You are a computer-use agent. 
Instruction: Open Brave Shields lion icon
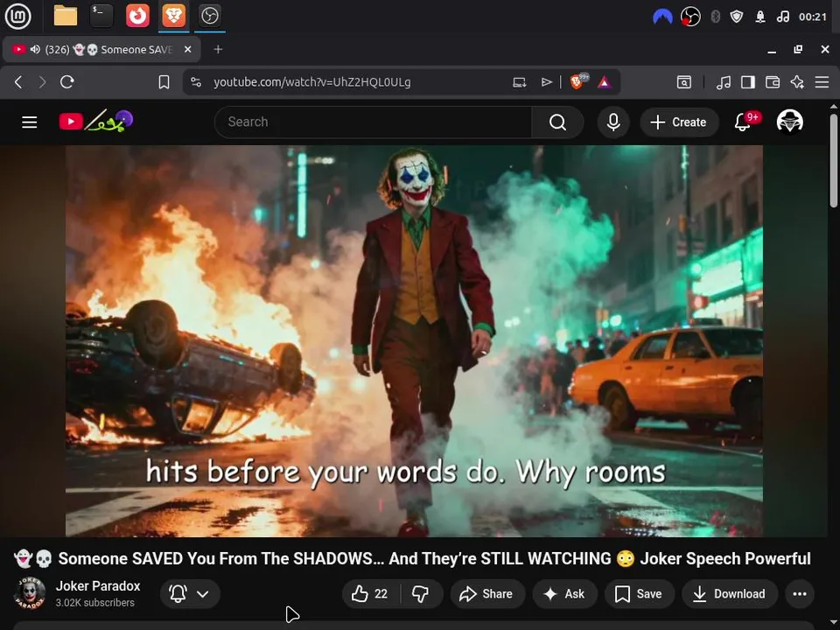578,81
